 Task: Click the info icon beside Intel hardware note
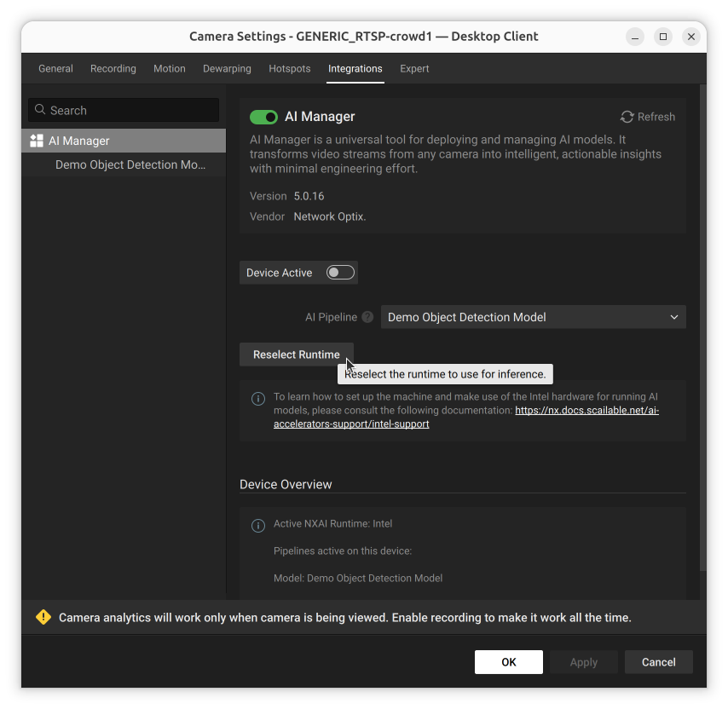pos(258,399)
